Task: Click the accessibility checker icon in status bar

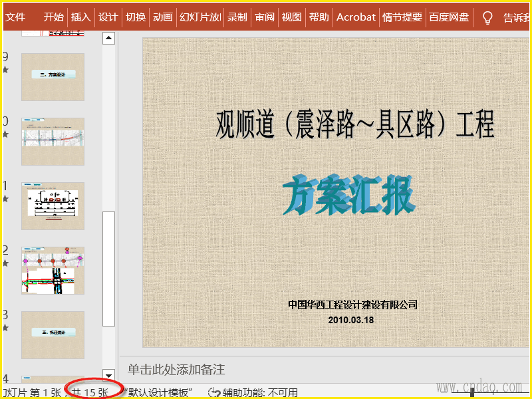Action: click(x=214, y=393)
